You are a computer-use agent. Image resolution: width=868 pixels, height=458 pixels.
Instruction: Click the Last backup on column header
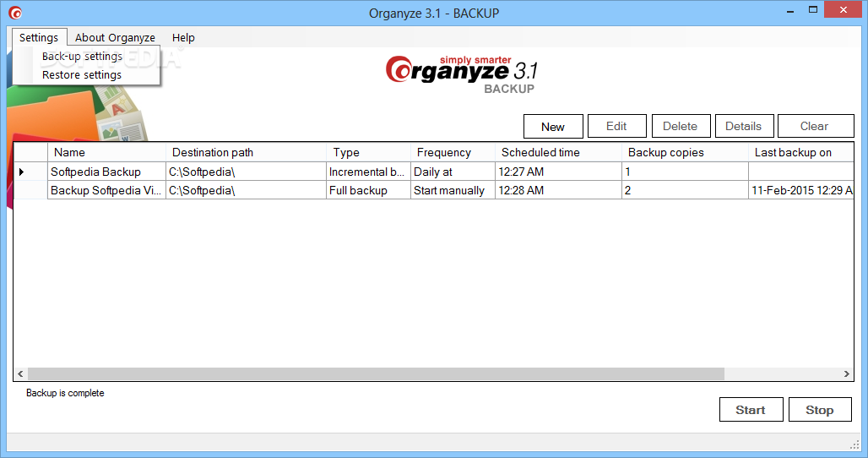click(801, 152)
